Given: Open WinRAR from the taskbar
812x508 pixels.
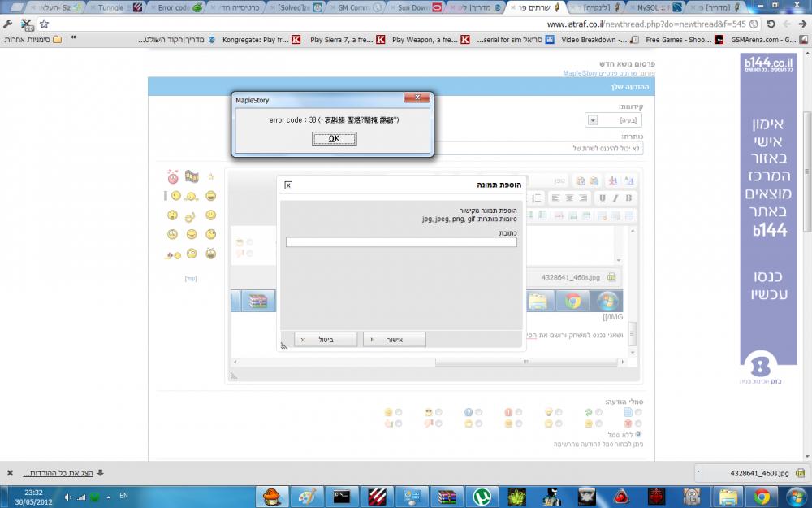Looking at the screenshot, I should (x=447, y=497).
